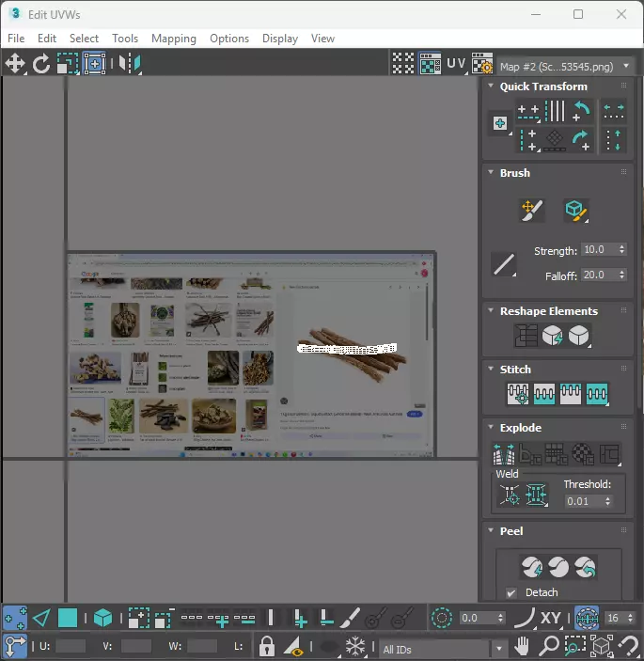Toggle Edge sub-object mode
The image size is (644, 661).
(41, 618)
